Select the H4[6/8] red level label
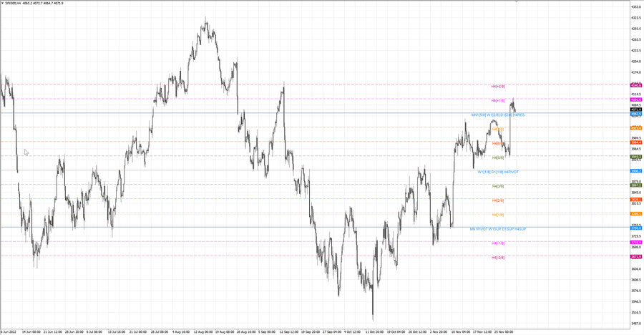 (498, 143)
